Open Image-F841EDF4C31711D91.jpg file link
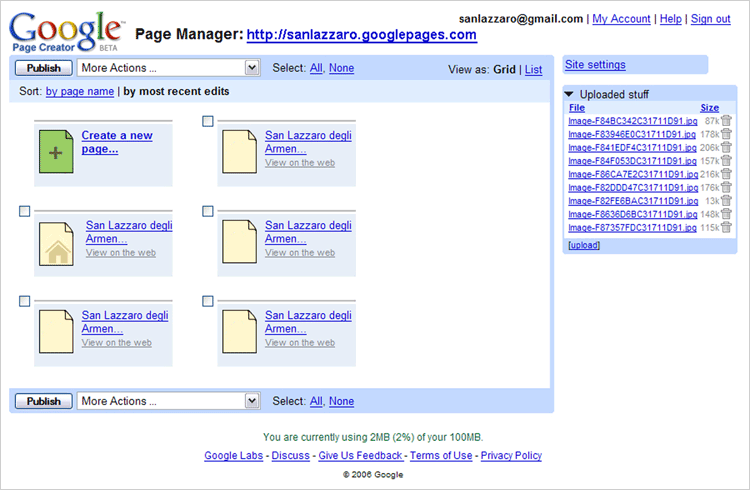750x490 pixels. (x=632, y=147)
